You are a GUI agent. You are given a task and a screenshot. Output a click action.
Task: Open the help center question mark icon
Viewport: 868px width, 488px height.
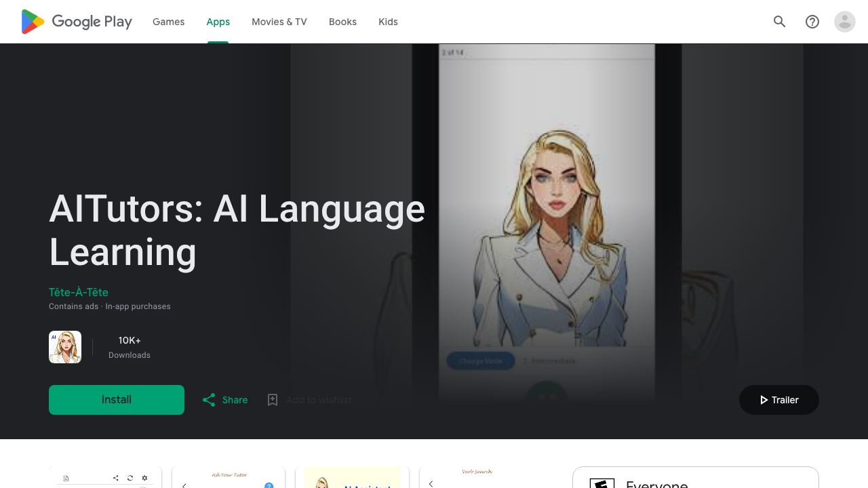coord(812,22)
